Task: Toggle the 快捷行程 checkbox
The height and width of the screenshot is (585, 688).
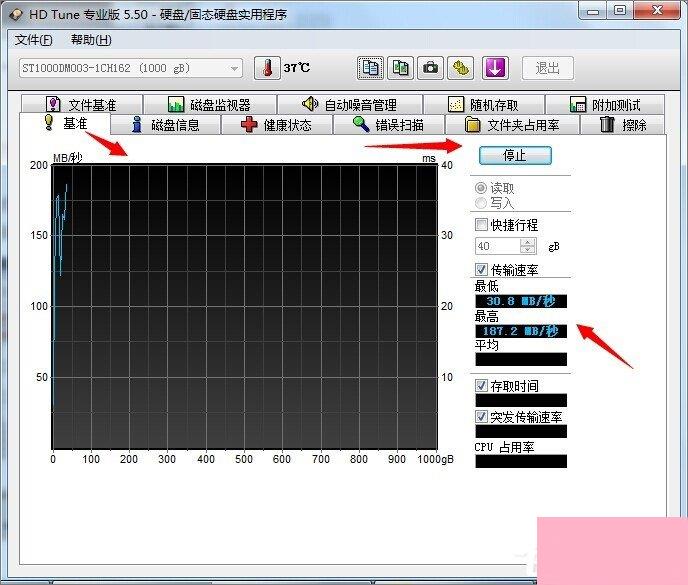Action: pyautogui.click(x=481, y=225)
